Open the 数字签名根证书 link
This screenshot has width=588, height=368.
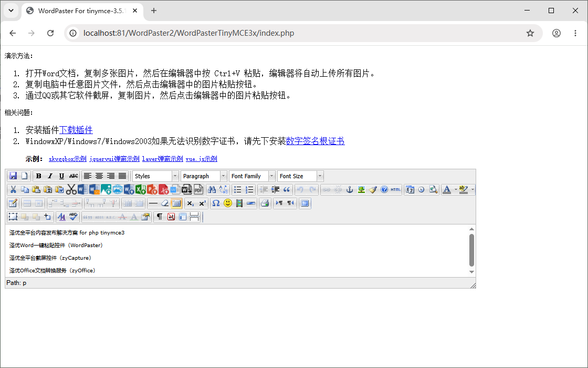point(316,141)
